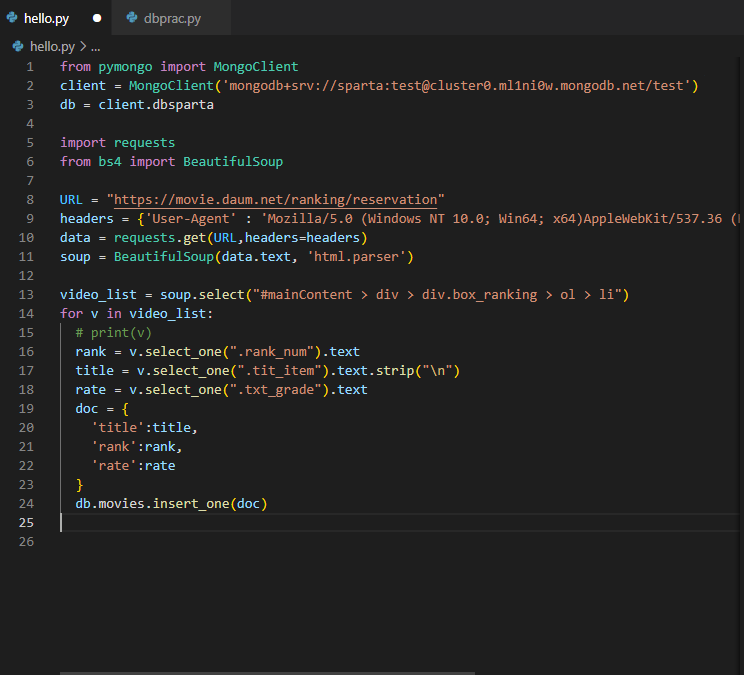The image size is (744, 675).
Task: Click 'import requests' on line 5
Action: pyautogui.click(x=117, y=143)
